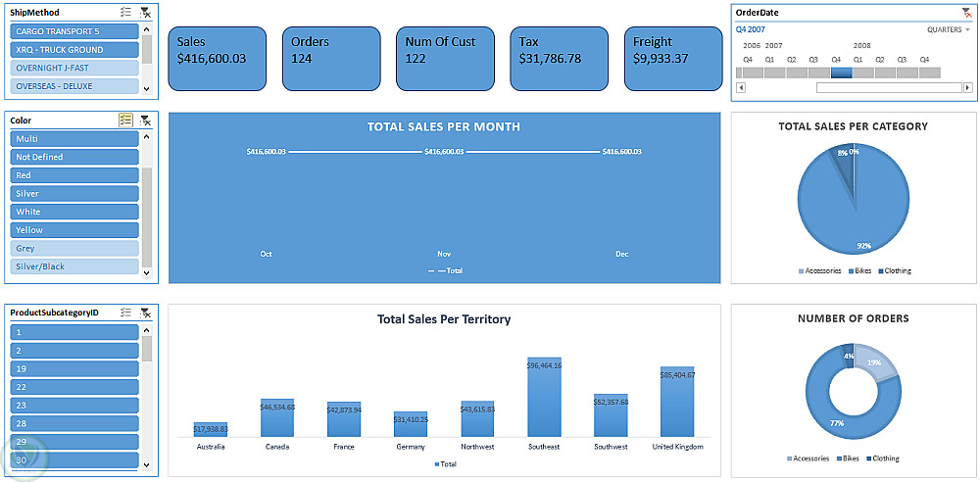Clear the ProductSubcategoryID slicer filter
Viewport: 980px width, 482px height.
145,313
